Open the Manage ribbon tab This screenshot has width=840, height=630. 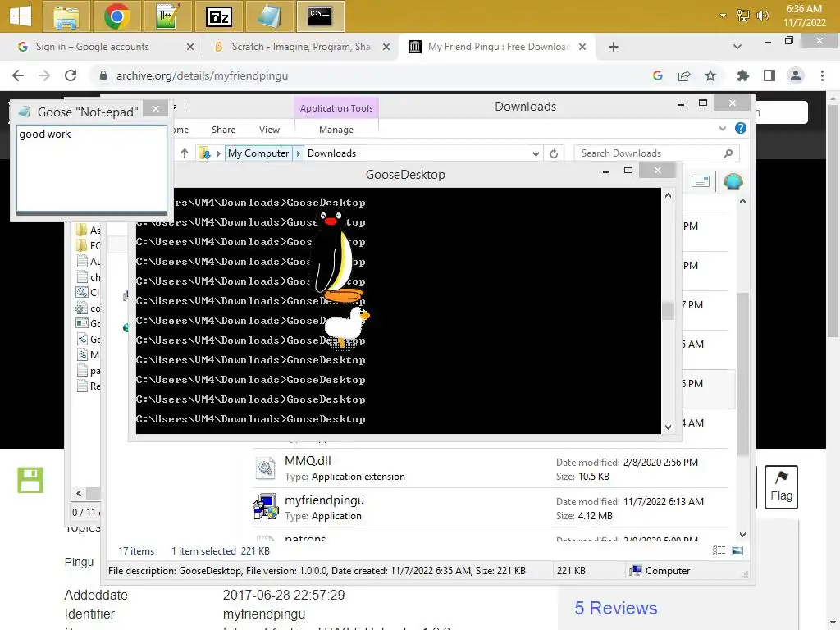click(336, 130)
